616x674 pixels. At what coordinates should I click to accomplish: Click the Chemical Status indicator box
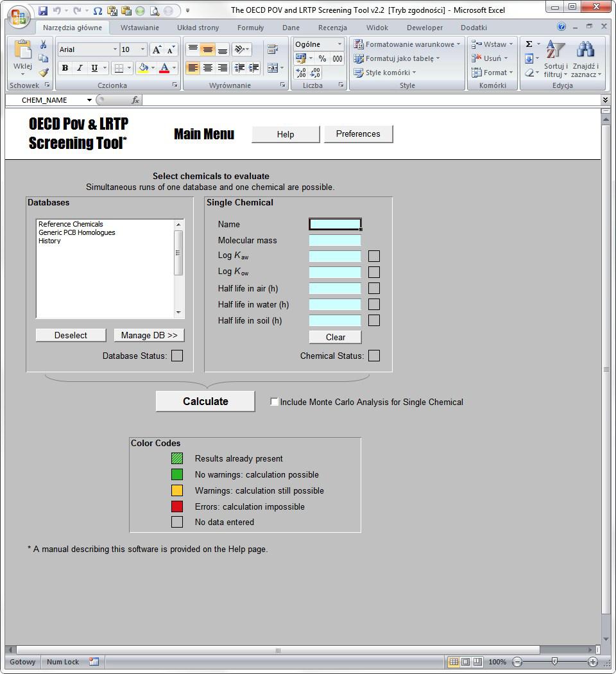click(x=374, y=356)
